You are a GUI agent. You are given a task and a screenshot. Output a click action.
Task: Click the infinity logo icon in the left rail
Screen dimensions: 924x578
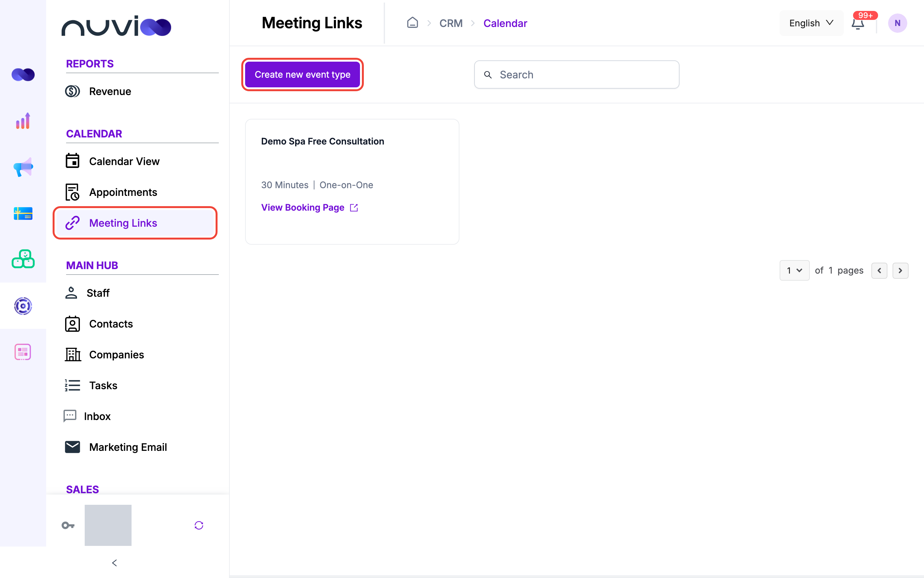[23, 74]
